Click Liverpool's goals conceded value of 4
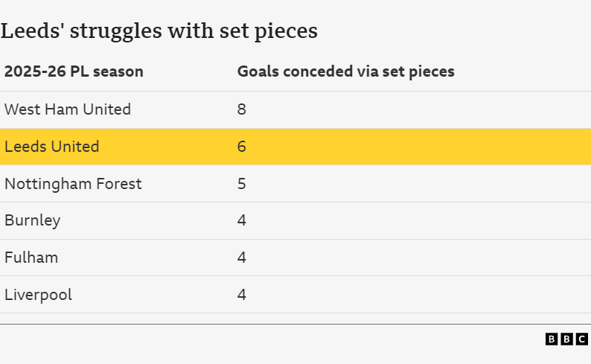 241,295
